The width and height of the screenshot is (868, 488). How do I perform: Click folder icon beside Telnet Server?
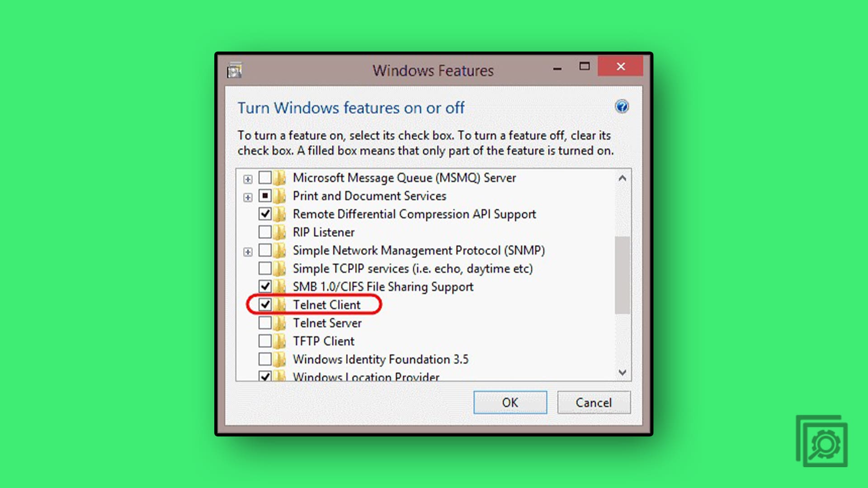point(280,323)
